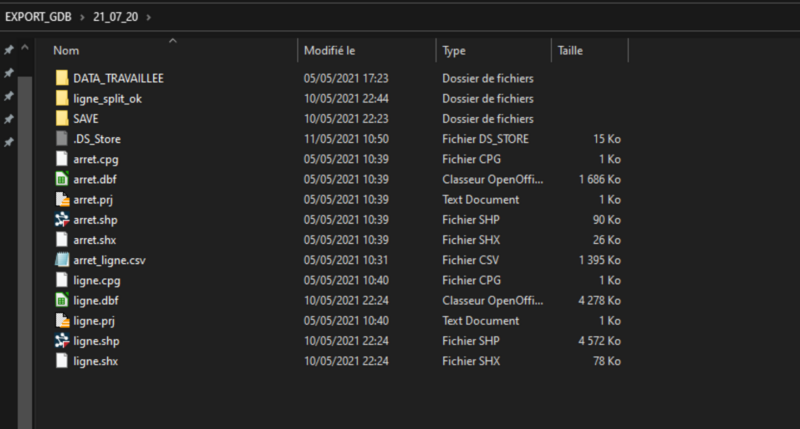Click the SAVE folder icon
The height and width of the screenshot is (429, 800).
coord(62,119)
